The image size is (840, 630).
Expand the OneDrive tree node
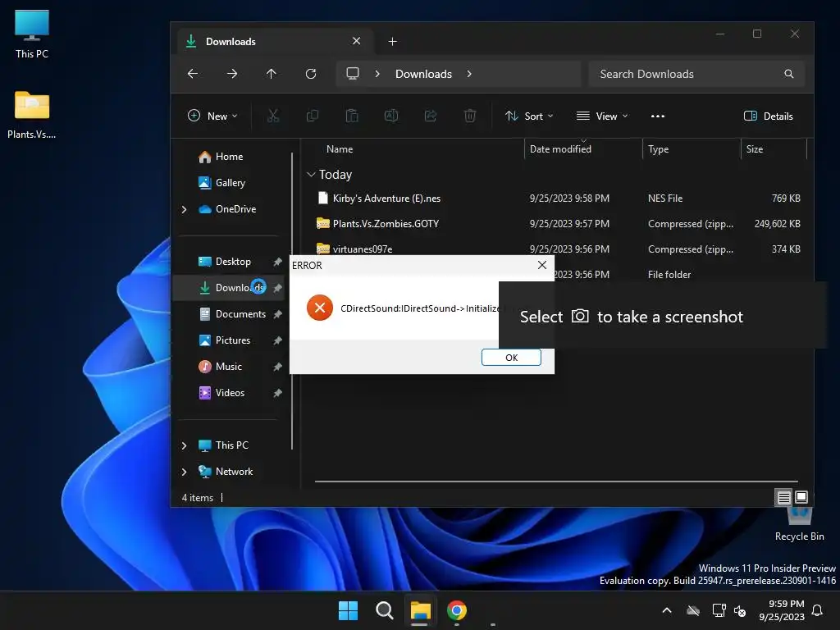tap(185, 209)
